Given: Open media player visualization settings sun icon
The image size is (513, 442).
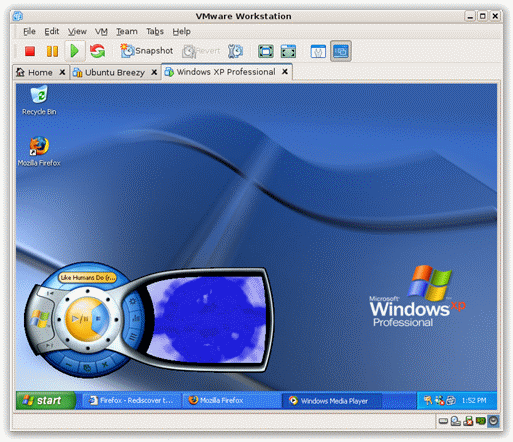Looking at the screenshot, I should [x=133, y=301].
